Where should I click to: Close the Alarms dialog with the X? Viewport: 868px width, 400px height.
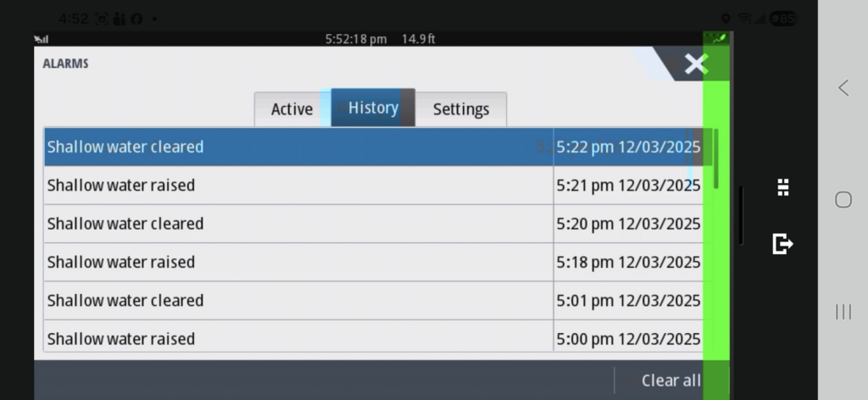tap(695, 64)
